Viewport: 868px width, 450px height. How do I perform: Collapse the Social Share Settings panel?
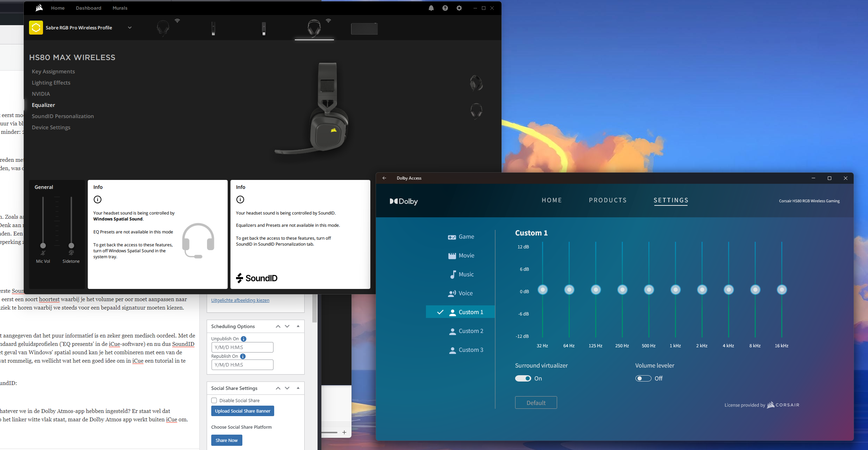(x=298, y=388)
